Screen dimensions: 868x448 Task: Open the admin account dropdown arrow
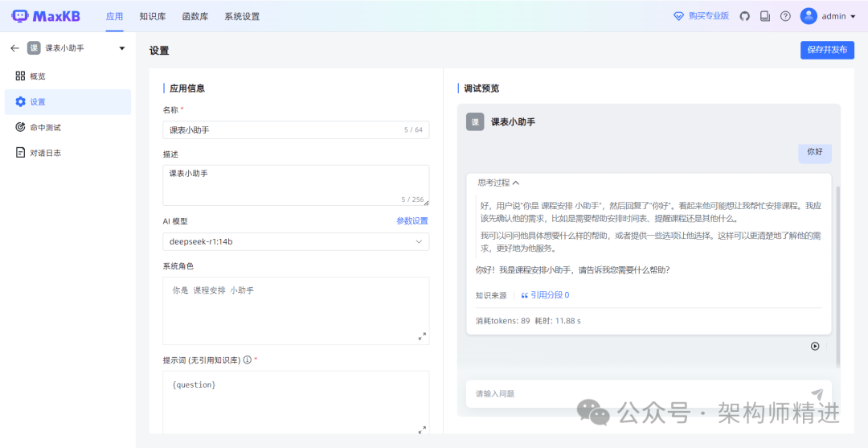point(853,17)
